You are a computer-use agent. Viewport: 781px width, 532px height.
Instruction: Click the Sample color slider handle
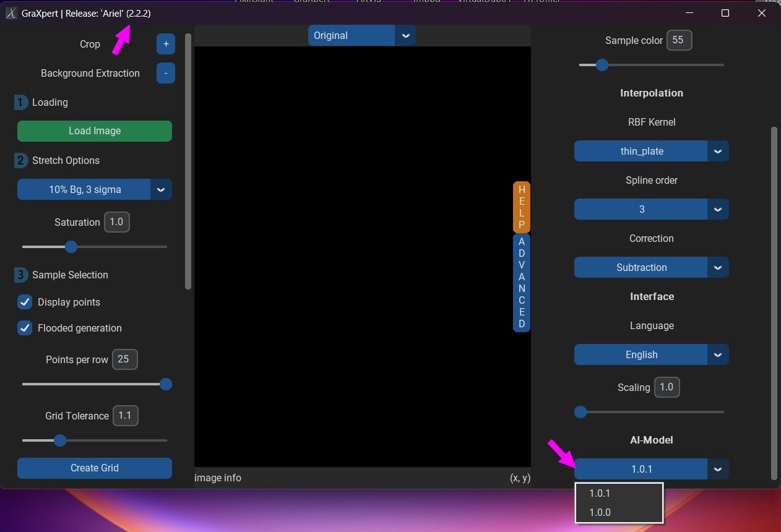tap(602, 65)
